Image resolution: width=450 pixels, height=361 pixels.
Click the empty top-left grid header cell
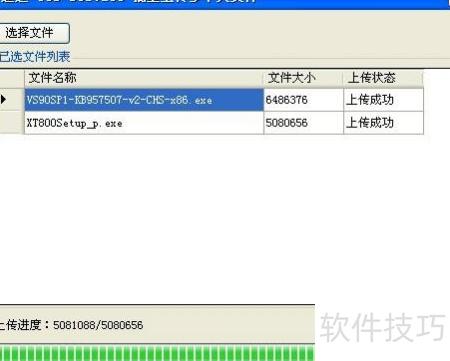(x=12, y=78)
